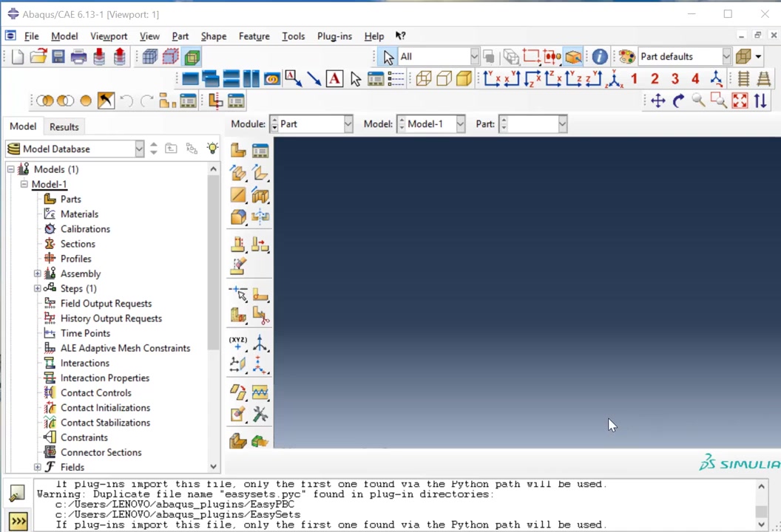Screen dimensions: 781x532
Task: Toggle the light bulb filter in model tree
Action: click(x=213, y=149)
